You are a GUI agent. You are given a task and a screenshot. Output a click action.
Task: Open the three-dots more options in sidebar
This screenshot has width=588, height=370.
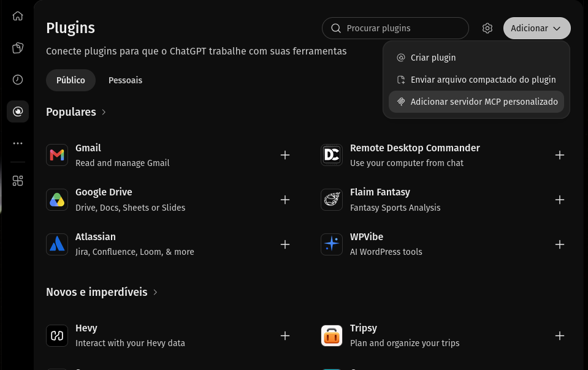(18, 143)
